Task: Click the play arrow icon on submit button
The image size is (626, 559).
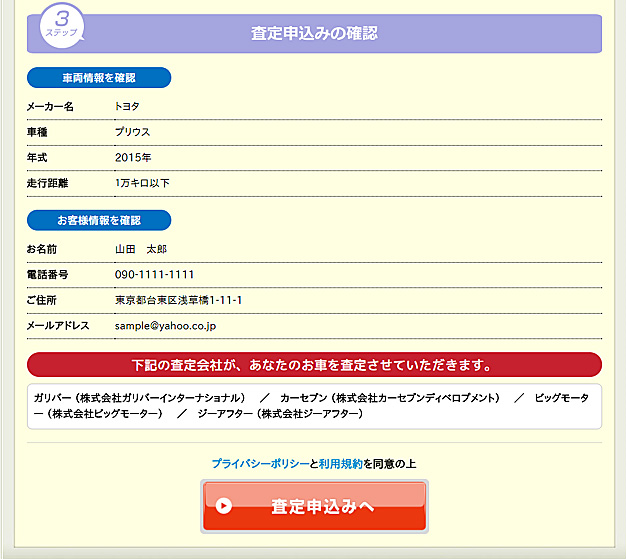Action: [224, 506]
